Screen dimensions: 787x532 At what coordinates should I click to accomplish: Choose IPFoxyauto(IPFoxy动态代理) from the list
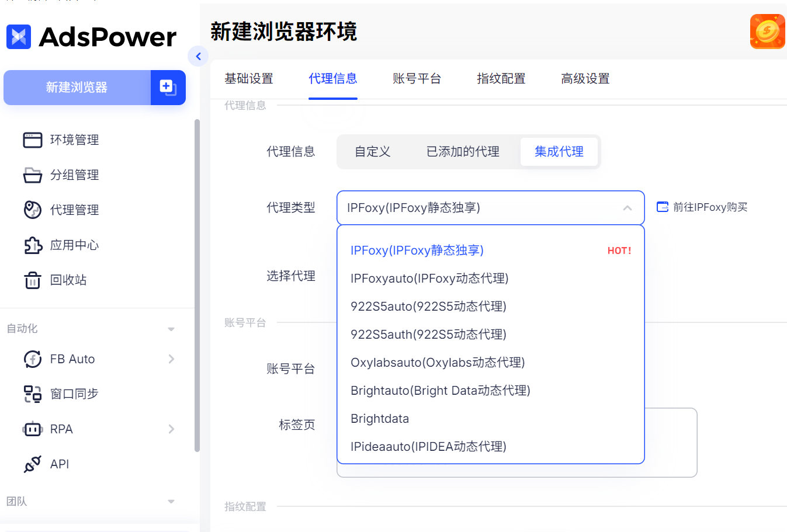tap(491, 279)
